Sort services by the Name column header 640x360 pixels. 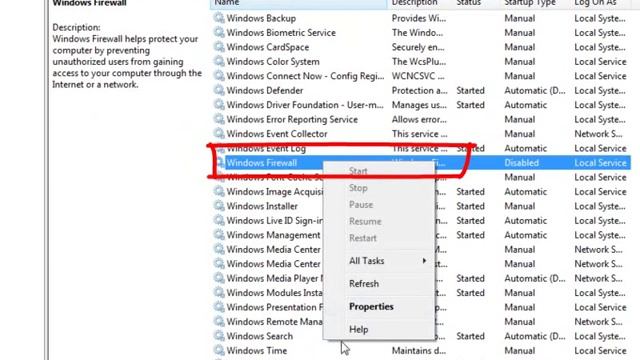click(x=298, y=3)
